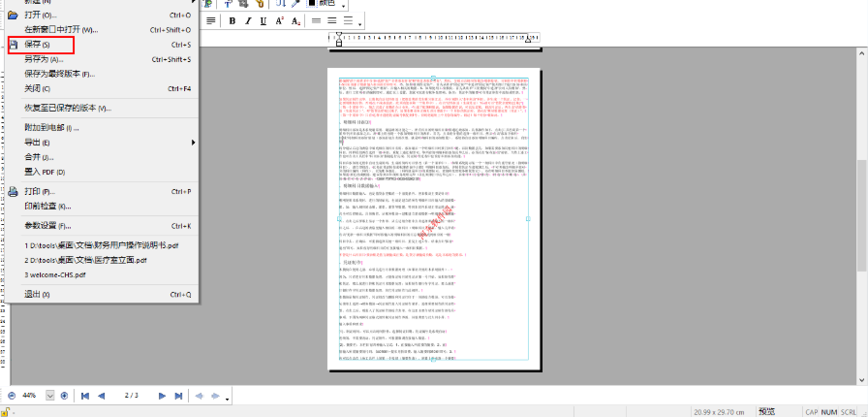Select 附加到电邮 (I) menu item

[102, 128]
